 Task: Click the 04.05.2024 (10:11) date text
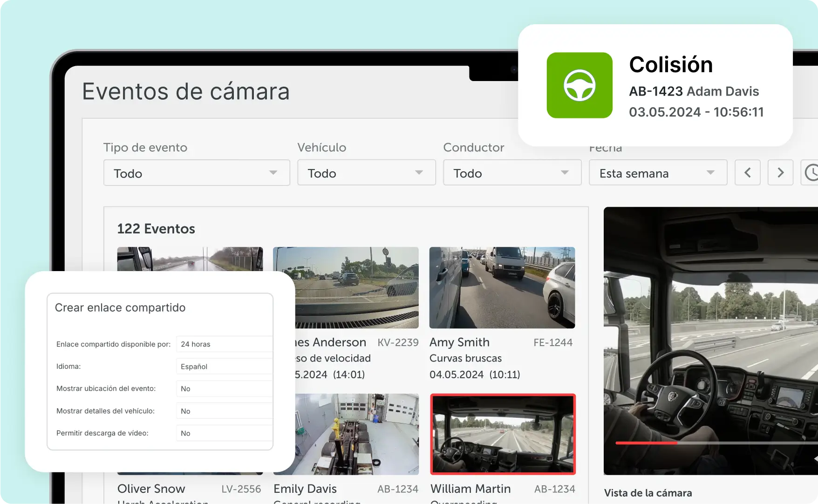pos(475,375)
